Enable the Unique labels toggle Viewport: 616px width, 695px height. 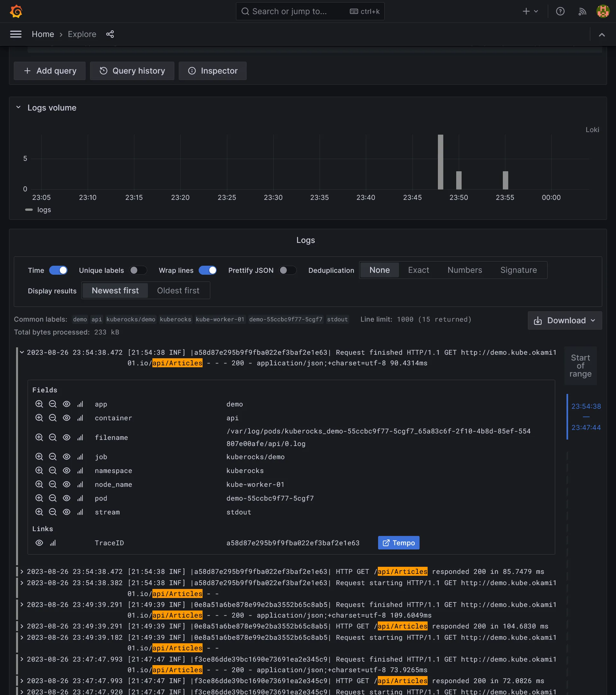click(x=138, y=270)
